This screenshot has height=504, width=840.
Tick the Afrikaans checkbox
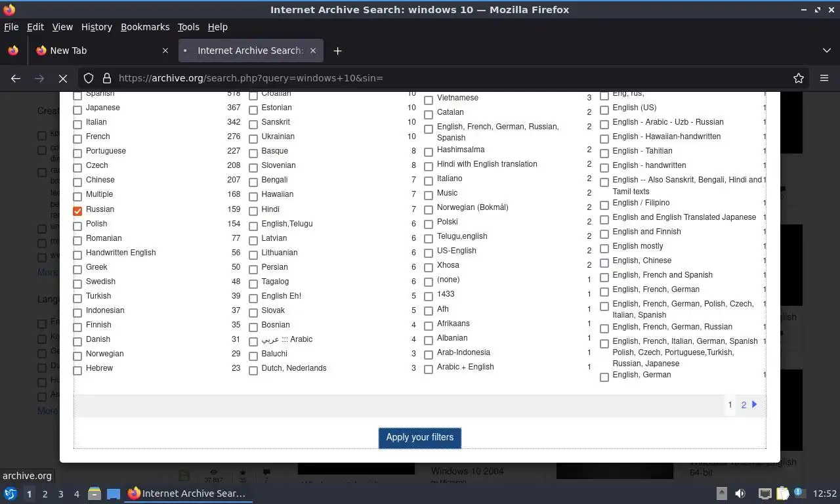(x=429, y=326)
